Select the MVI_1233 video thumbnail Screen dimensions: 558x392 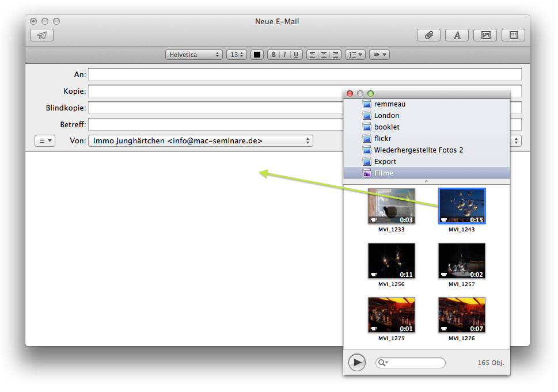click(x=392, y=206)
